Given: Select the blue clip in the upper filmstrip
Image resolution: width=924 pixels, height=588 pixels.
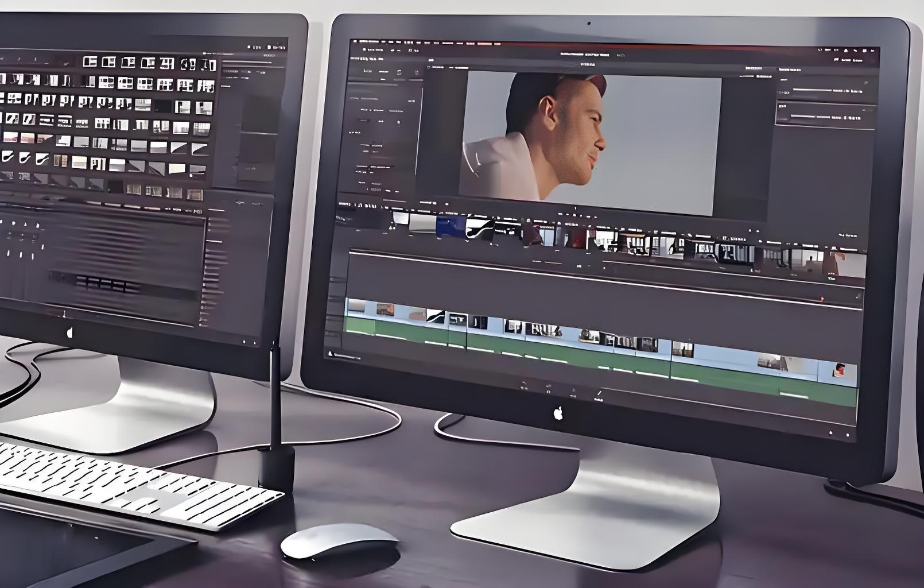Looking at the screenshot, I should 450,226.
